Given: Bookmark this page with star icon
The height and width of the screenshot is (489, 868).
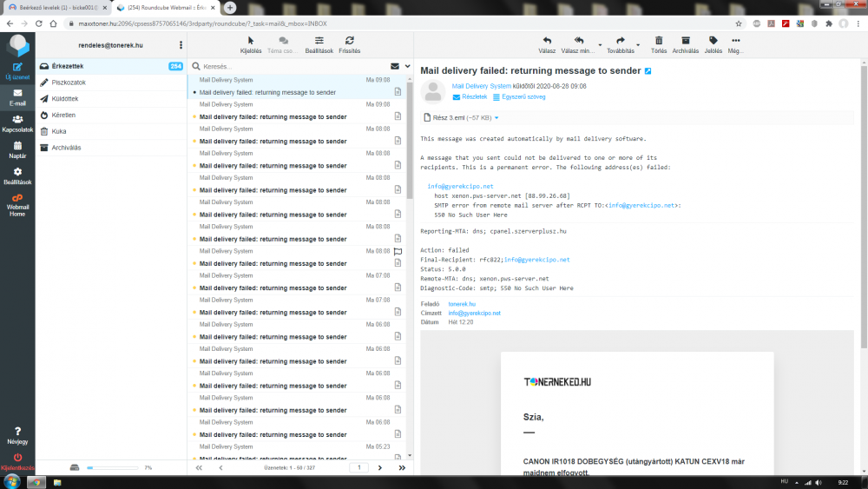Looking at the screenshot, I should 739,23.
